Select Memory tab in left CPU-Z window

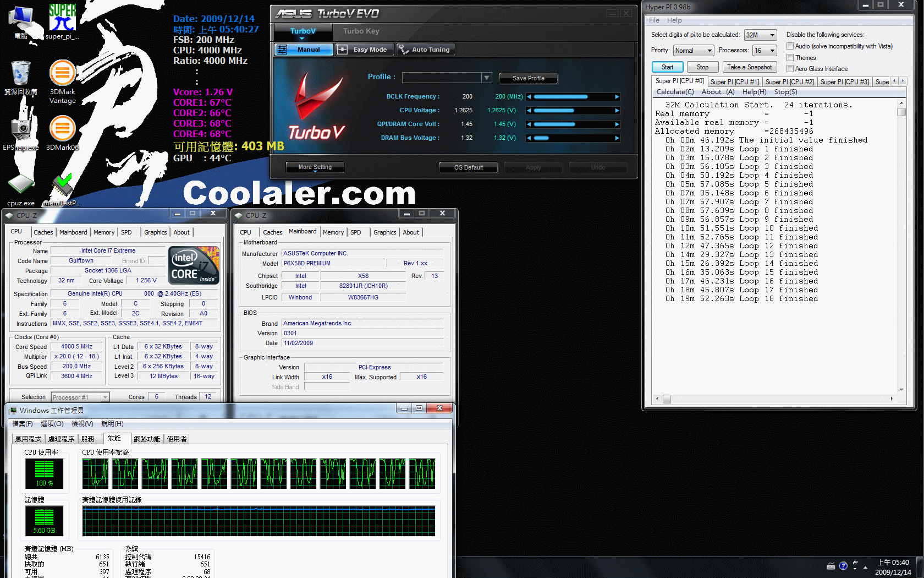(x=104, y=232)
